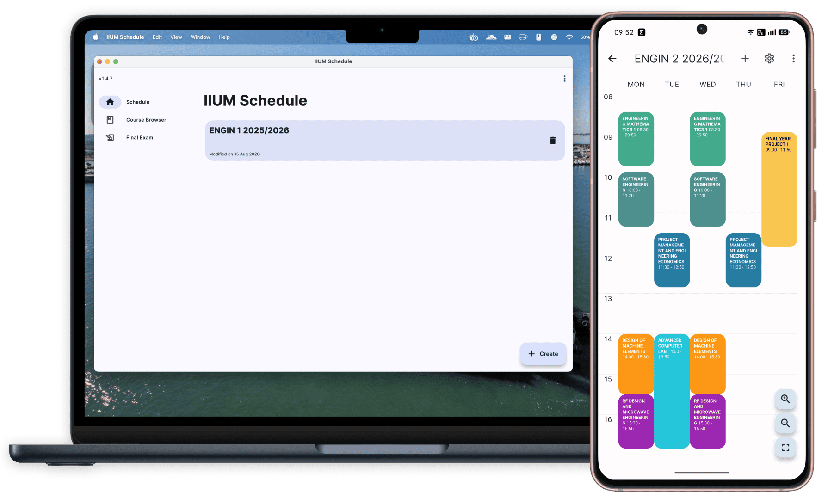The height and width of the screenshot is (504, 828).
Task: Toggle fullscreen timetable view
Action: click(785, 448)
